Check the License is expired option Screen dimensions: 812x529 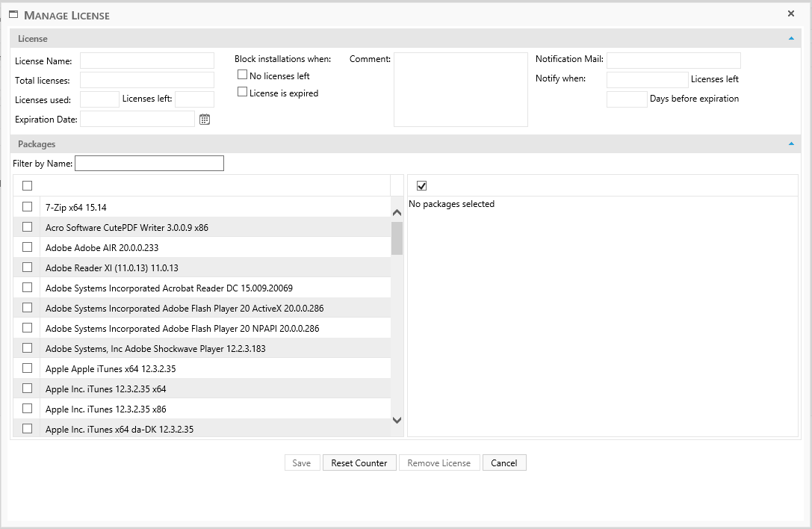point(242,92)
